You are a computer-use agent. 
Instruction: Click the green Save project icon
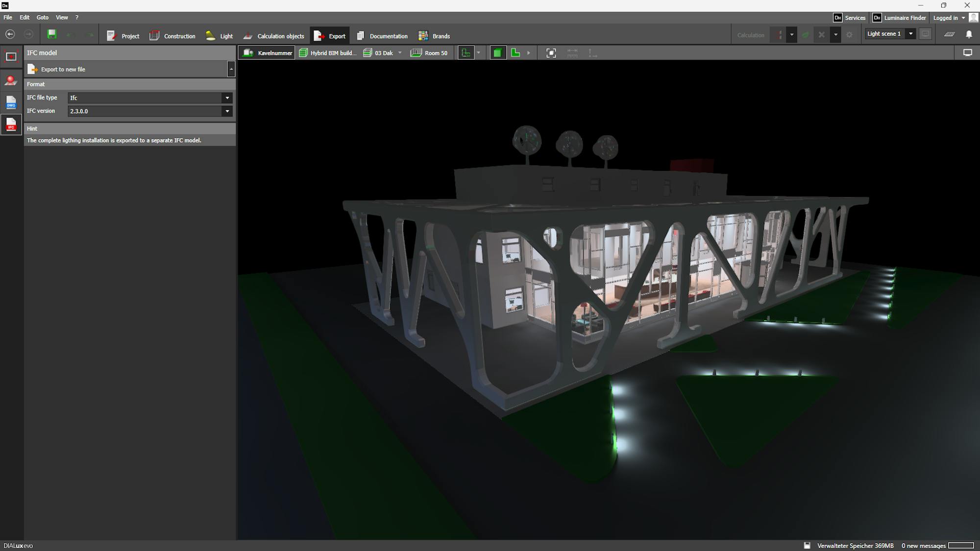[52, 34]
